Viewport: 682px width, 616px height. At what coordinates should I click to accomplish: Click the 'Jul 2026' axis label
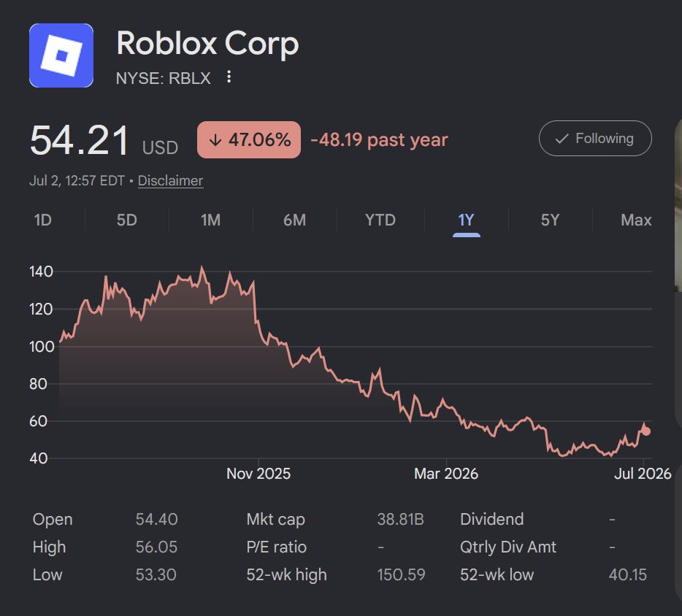coord(643,474)
